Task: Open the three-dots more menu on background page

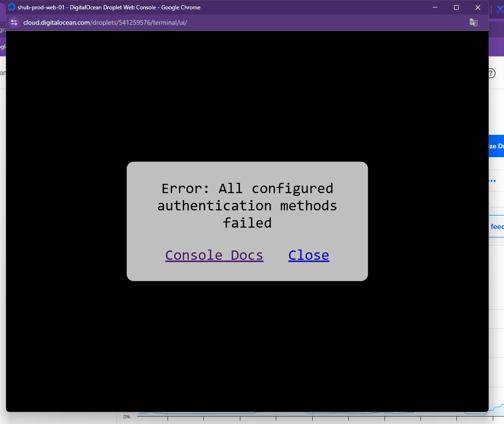Action: (492, 181)
